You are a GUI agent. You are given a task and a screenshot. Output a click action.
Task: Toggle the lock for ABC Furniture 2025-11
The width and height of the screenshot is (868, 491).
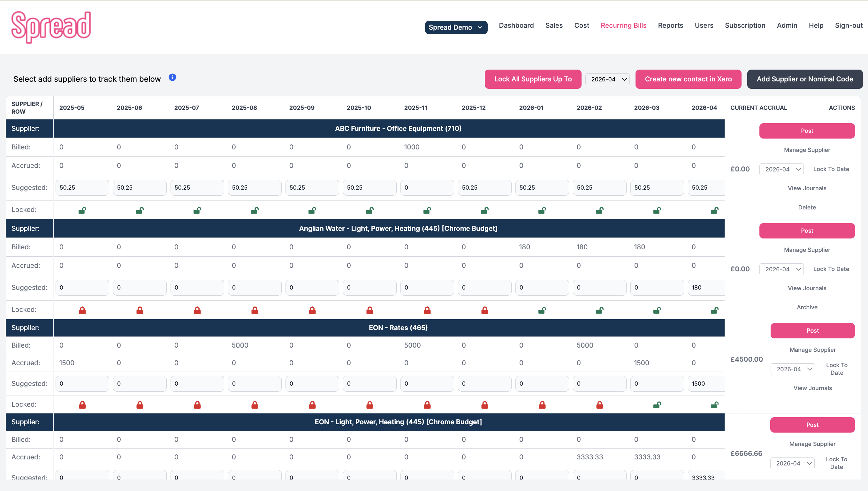[427, 210]
